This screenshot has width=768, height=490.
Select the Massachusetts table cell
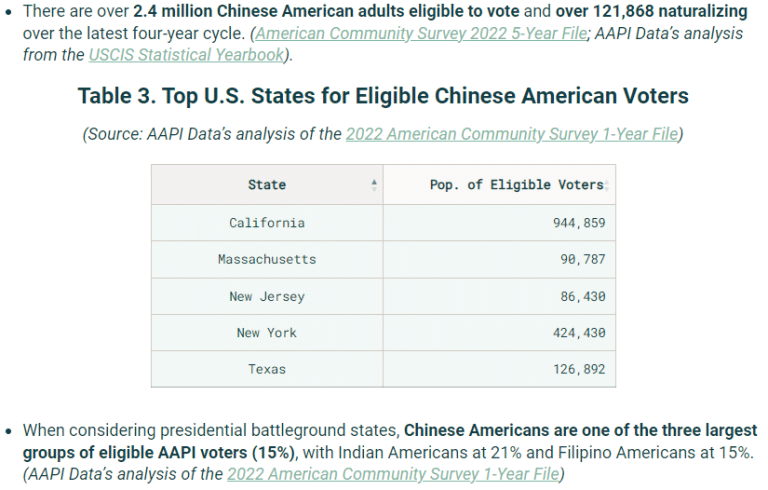267,259
